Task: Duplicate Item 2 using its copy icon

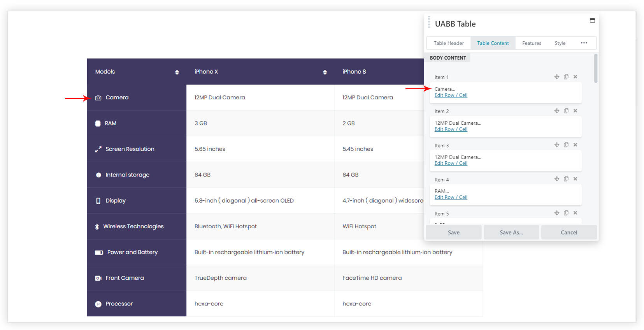Action: [566, 111]
